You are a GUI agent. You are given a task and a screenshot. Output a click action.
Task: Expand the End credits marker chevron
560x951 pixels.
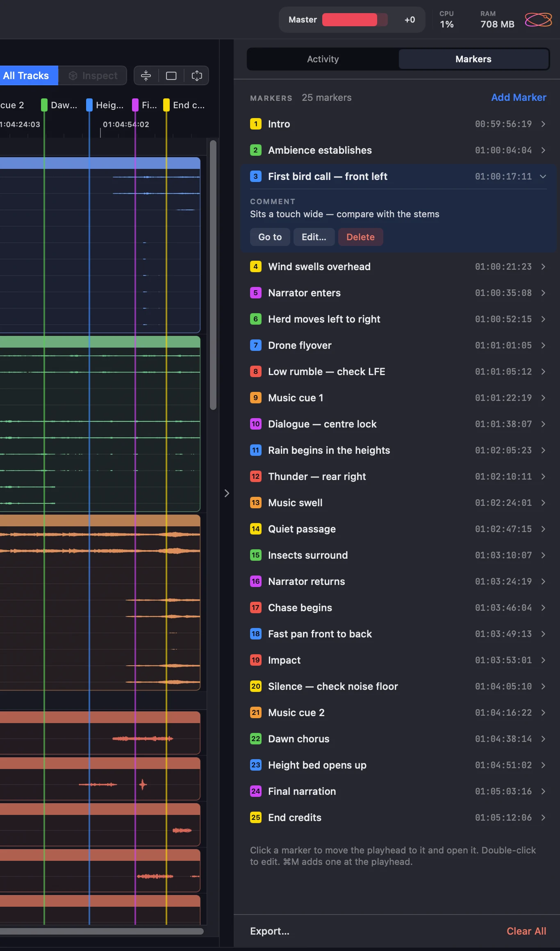click(543, 817)
